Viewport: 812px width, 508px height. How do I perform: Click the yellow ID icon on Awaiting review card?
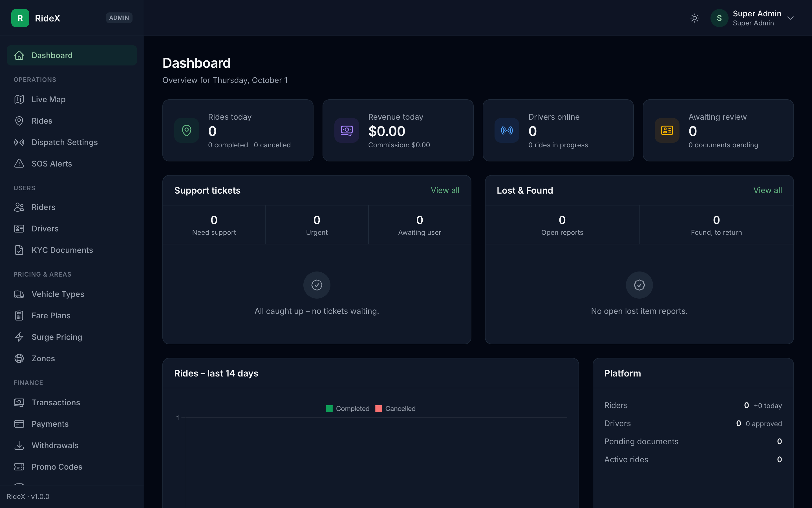coord(667,130)
